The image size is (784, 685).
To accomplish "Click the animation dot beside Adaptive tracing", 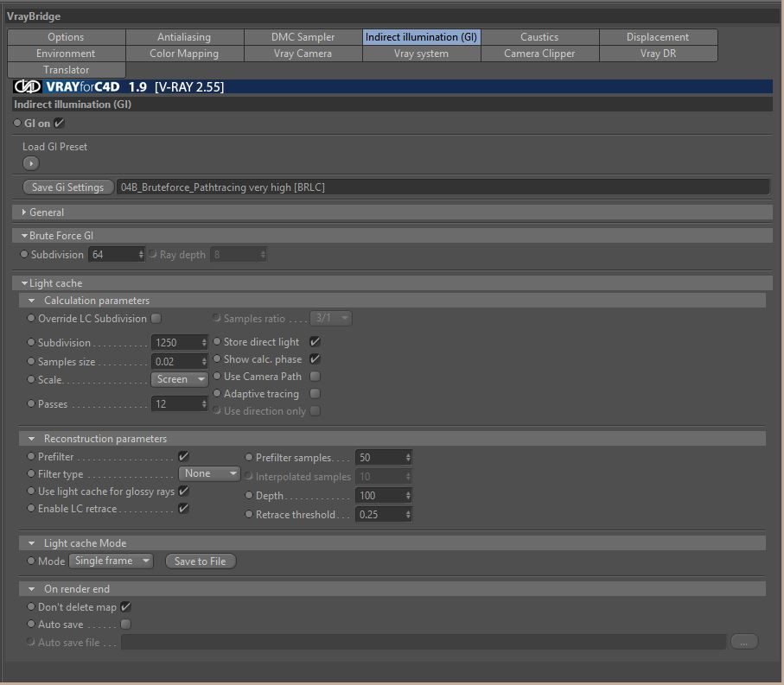I will click(217, 394).
